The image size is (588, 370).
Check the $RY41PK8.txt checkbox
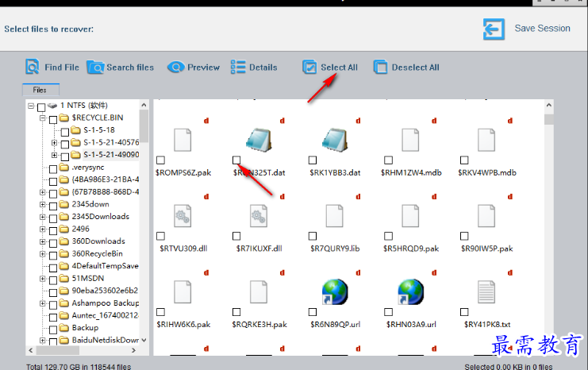464,312
